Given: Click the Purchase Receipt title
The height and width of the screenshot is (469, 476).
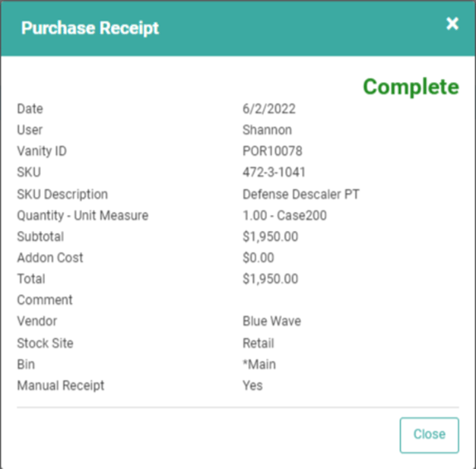Looking at the screenshot, I should pos(90,28).
